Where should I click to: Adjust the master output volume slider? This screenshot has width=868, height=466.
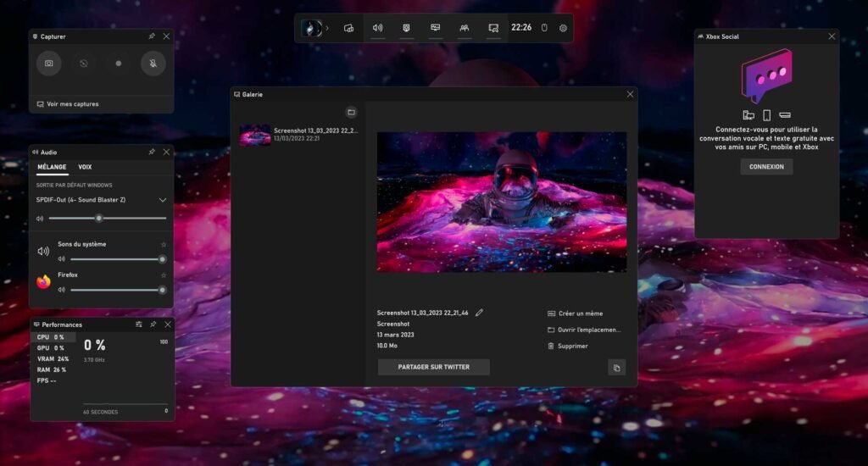[108, 219]
